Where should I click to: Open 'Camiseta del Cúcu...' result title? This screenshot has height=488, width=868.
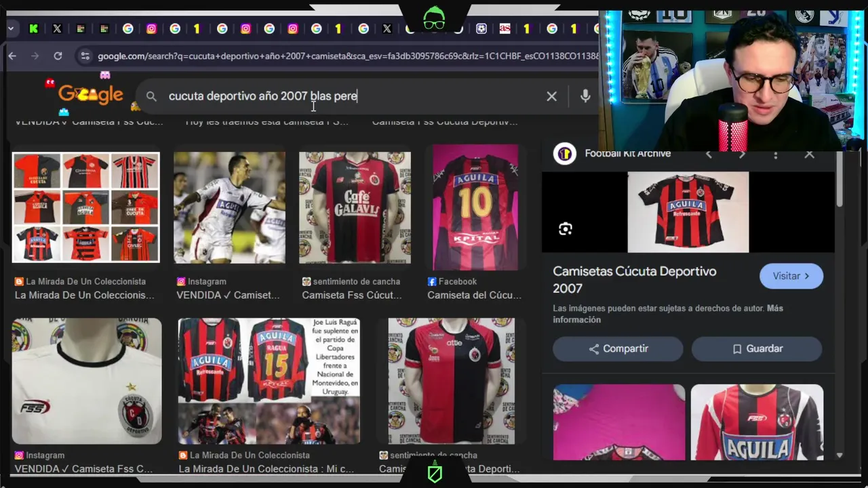[474, 295]
